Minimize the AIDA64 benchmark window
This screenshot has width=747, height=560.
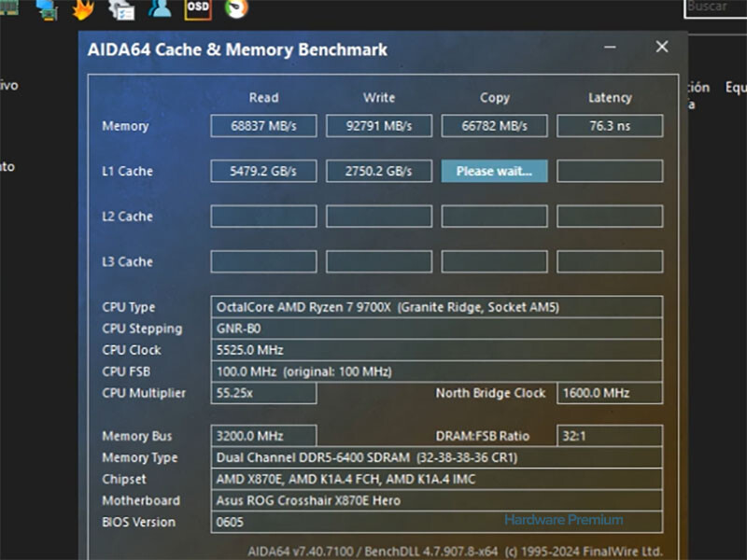point(611,47)
